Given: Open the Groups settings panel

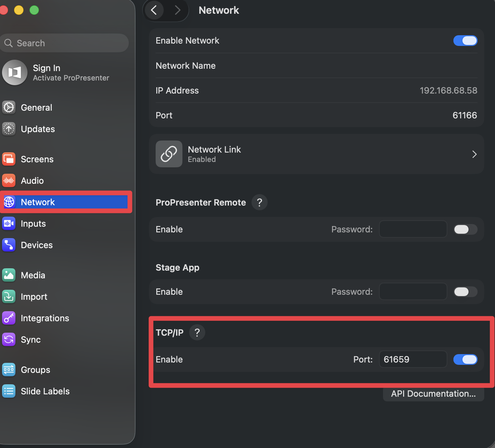Looking at the screenshot, I should [35, 370].
